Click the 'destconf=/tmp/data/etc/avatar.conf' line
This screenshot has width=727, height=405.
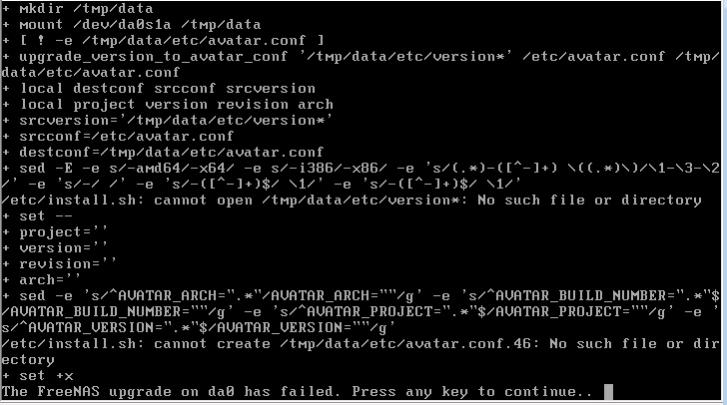point(163,152)
